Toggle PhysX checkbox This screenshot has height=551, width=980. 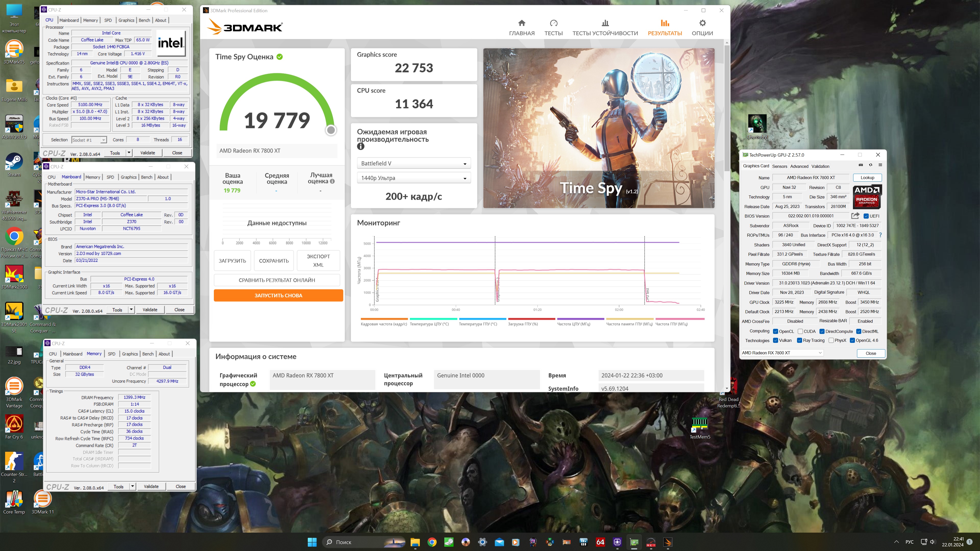pos(831,340)
